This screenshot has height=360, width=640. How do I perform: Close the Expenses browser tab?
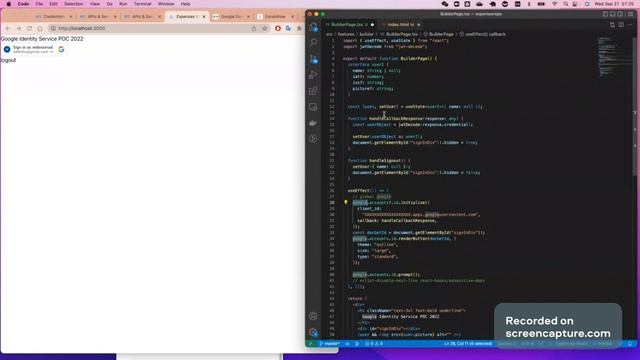[x=204, y=17]
